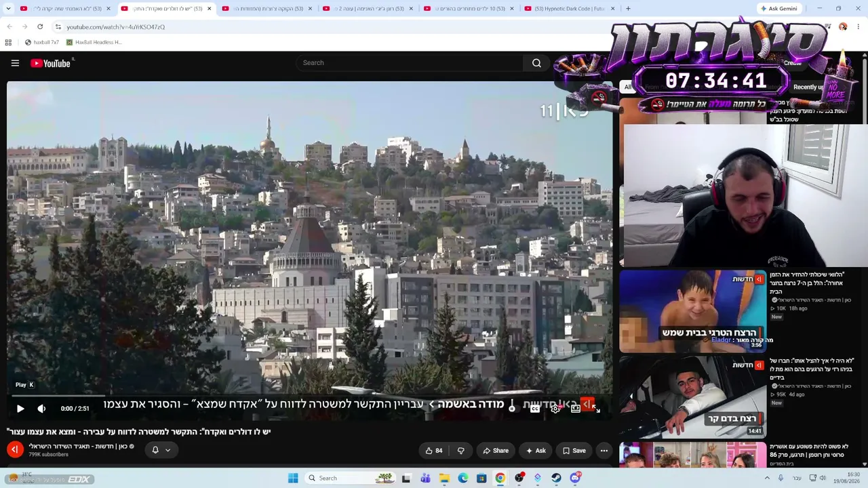Open Microsoft Teams from the taskbar
Image resolution: width=868 pixels, height=488 pixels.
click(425, 479)
